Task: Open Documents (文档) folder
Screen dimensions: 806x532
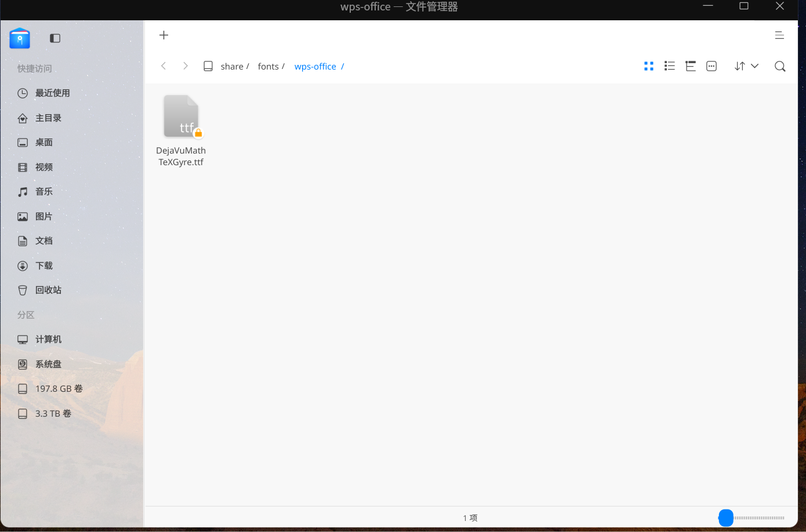Action: click(72, 241)
